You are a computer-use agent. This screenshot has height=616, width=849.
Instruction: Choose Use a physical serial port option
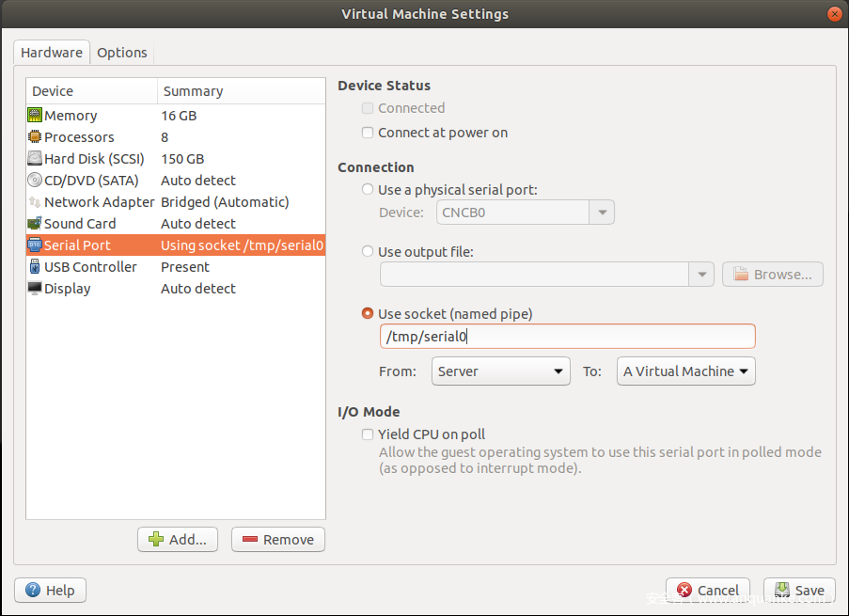(368, 189)
